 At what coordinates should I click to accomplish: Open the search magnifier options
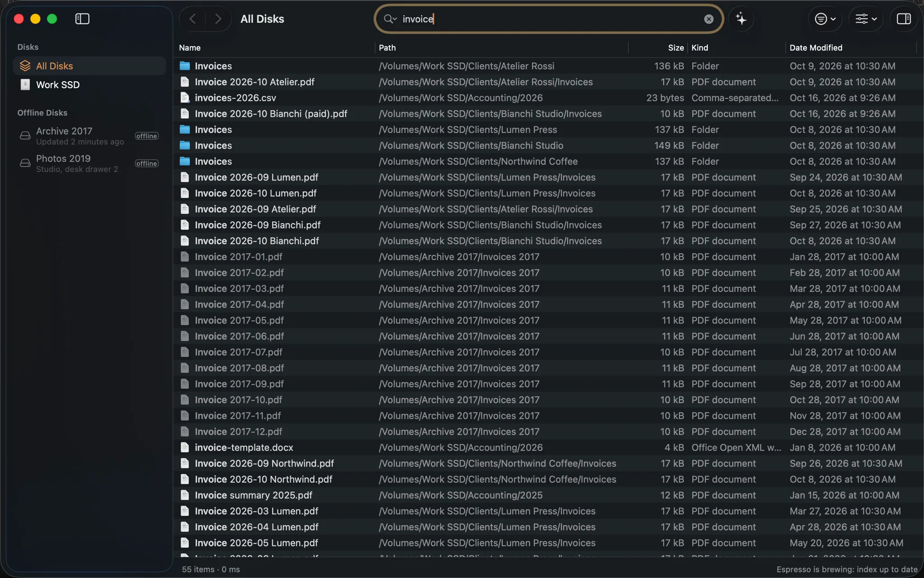tap(390, 19)
